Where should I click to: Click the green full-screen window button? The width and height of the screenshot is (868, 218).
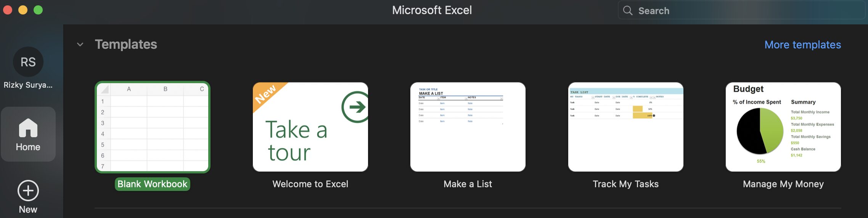38,10
